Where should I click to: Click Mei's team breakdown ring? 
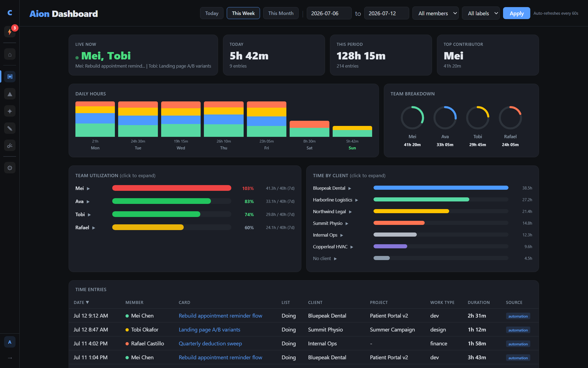click(x=412, y=118)
